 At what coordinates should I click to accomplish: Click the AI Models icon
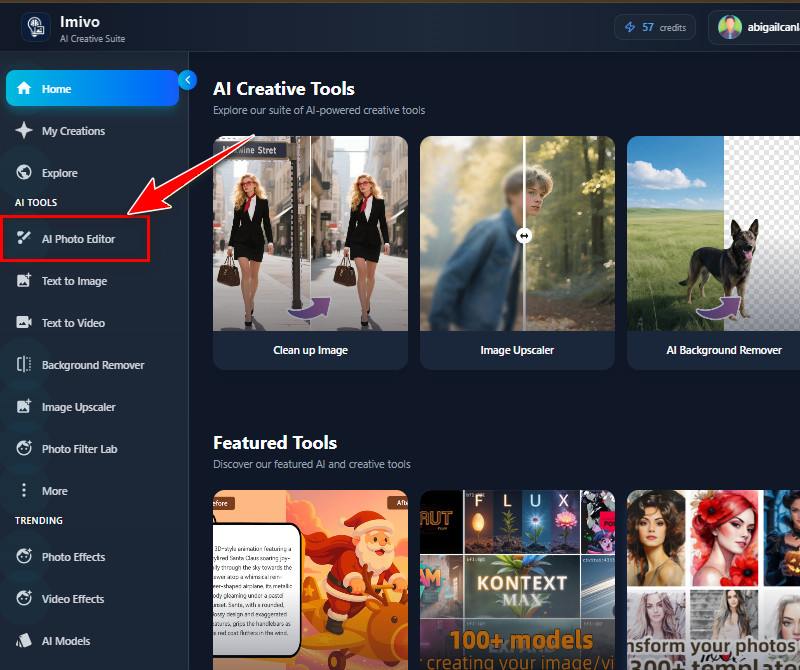click(24, 640)
